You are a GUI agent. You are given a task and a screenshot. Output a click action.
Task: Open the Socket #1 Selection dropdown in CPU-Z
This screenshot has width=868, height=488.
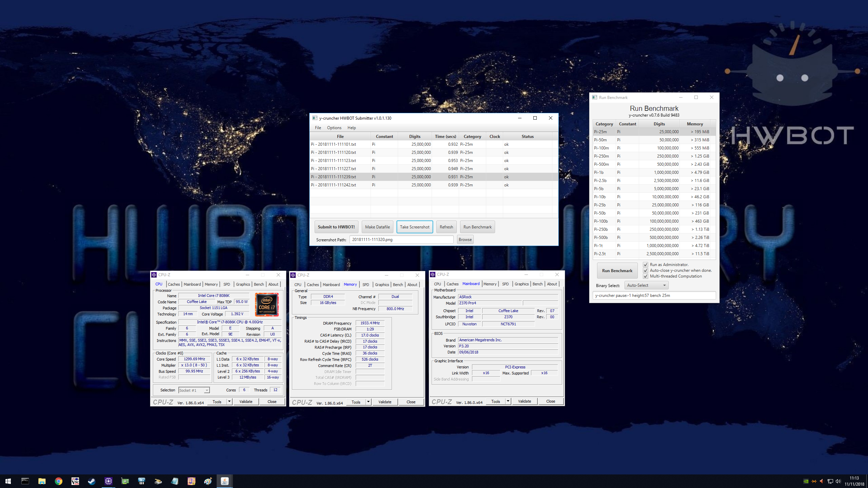[x=194, y=390]
